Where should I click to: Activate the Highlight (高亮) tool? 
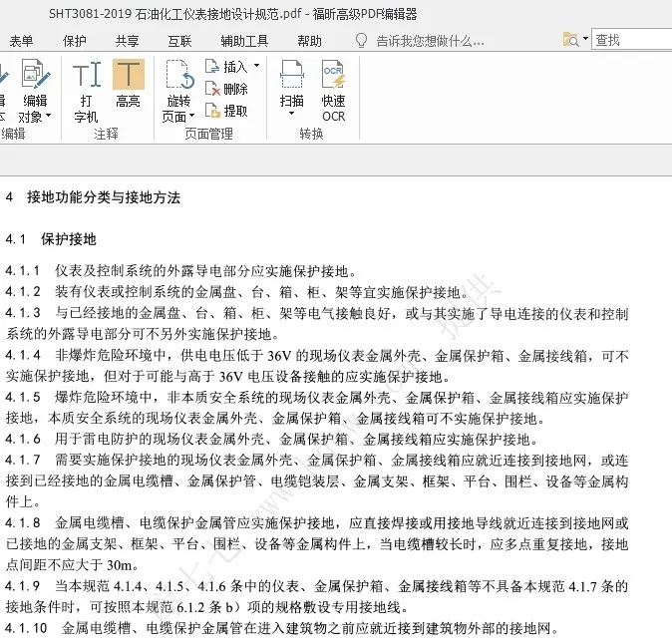point(129,84)
